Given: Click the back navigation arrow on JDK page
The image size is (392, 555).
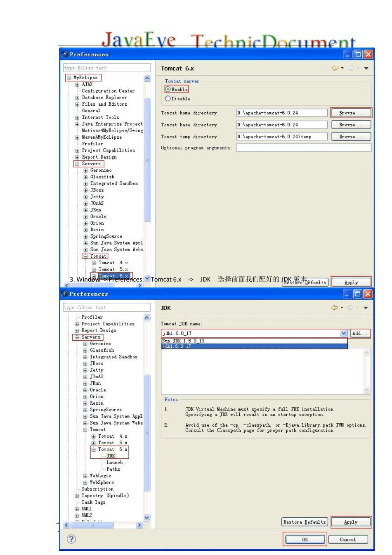Looking at the screenshot, I should tap(335, 308).
